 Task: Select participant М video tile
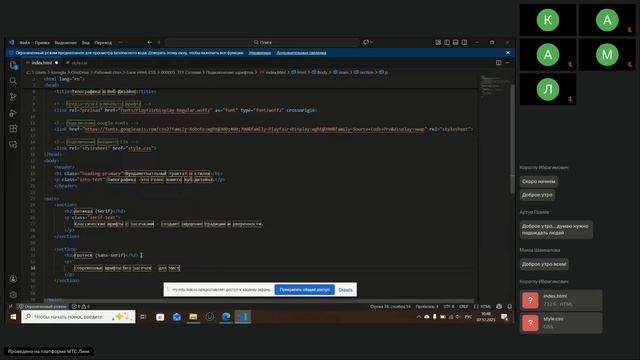tap(607, 54)
